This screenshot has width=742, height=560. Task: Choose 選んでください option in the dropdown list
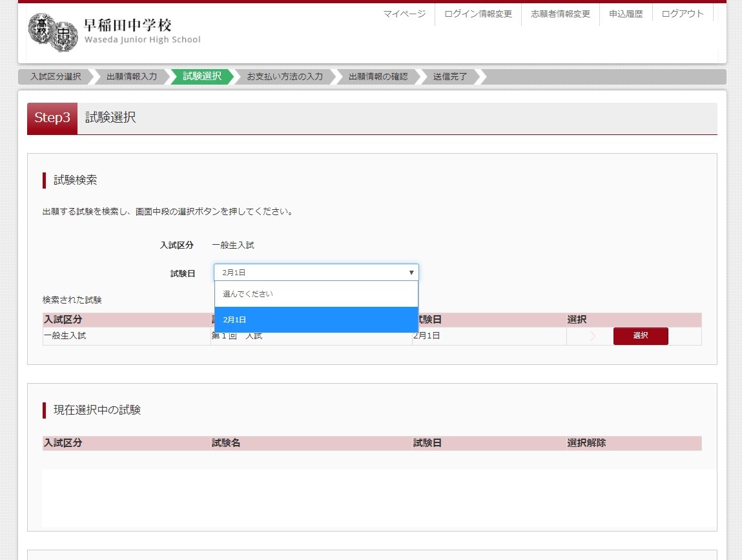[316, 294]
